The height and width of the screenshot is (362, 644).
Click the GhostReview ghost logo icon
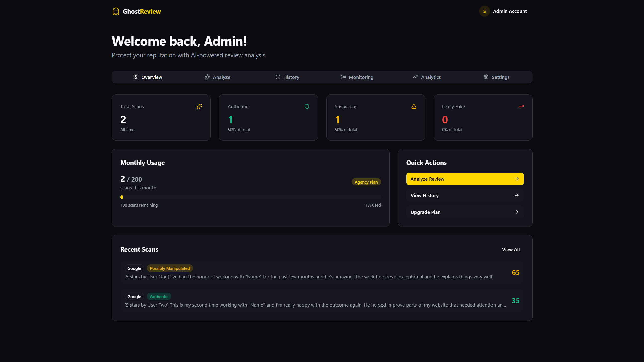(116, 11)
